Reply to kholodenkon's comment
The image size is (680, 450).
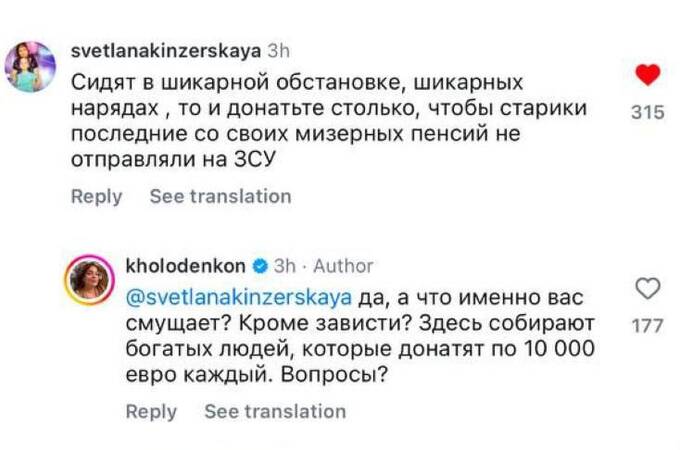pos(151,411)
